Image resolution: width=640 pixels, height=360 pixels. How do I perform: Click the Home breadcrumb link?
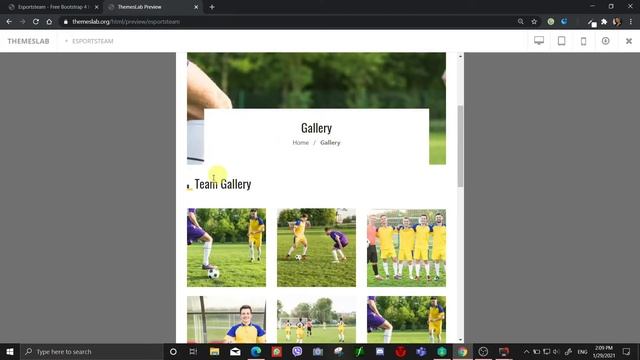point(300,142)
